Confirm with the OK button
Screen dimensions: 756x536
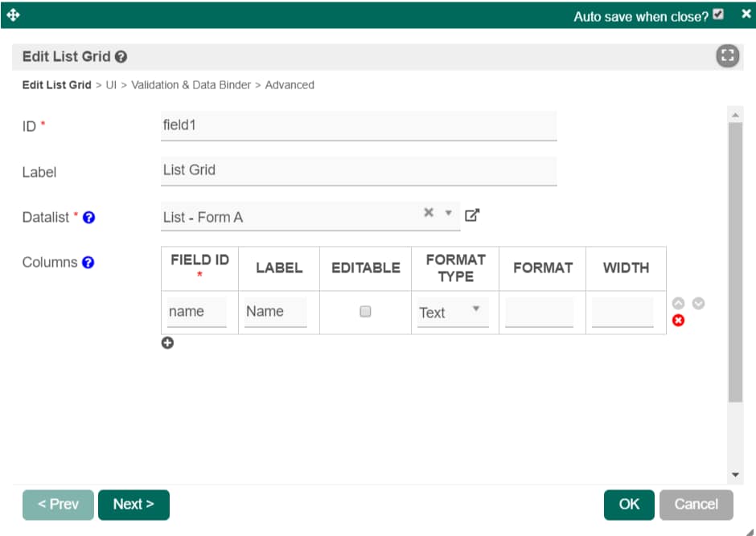coord(629,505)
